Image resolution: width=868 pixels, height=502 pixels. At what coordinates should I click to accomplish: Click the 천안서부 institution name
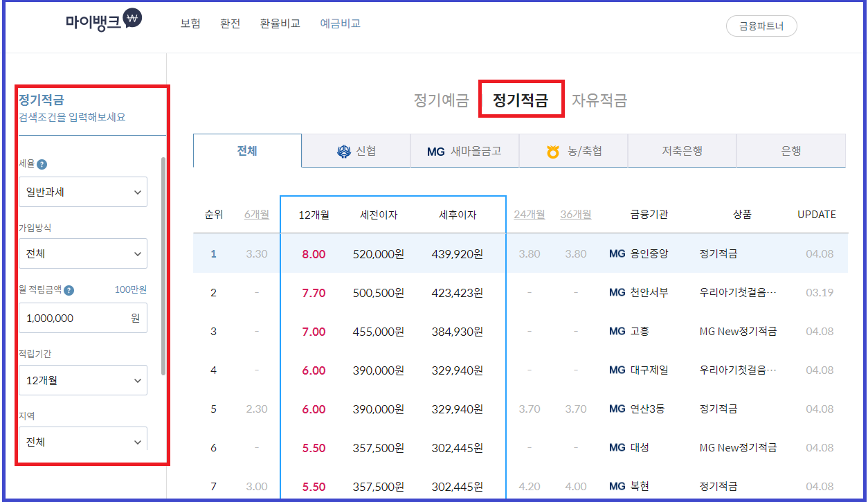[649, 293]
